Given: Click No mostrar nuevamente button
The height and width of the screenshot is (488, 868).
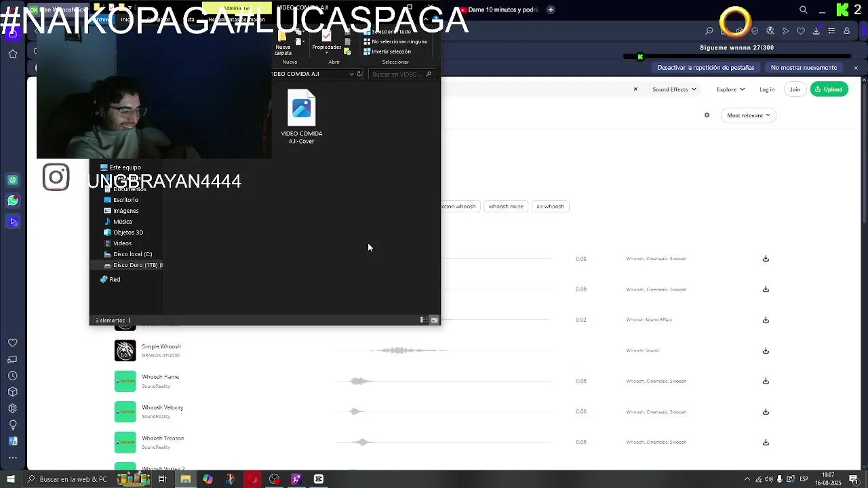Looking at the screenshot, I should (x=804, y=68).
